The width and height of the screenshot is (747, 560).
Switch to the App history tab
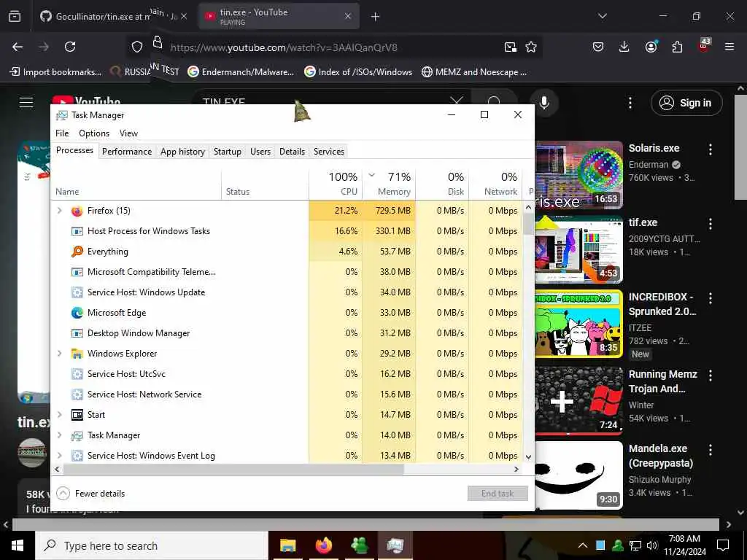[182, 152]
